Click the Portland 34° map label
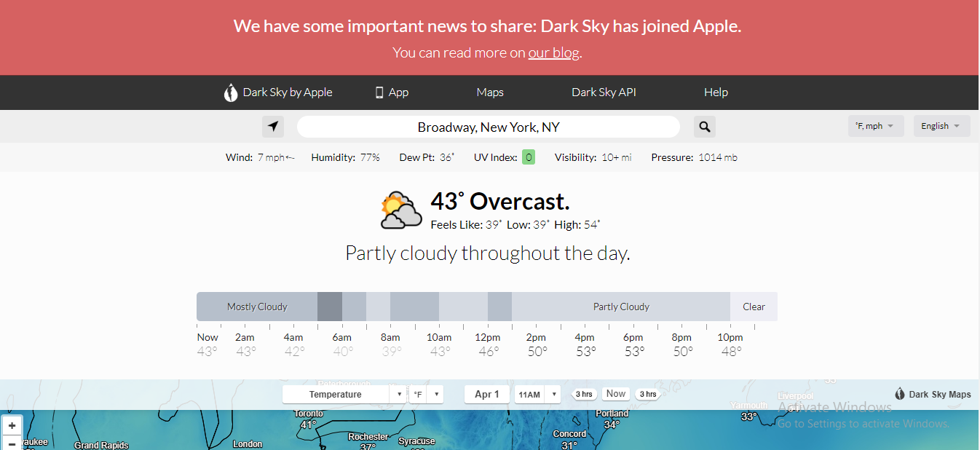Viewport: 980px width, 450px height. tap(612, 419)
